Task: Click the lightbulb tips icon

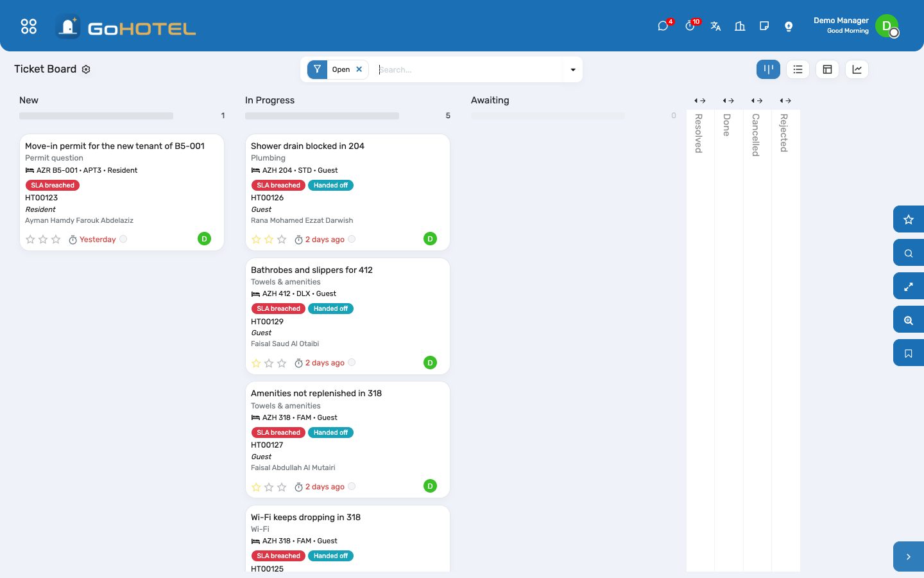Action: 789,26
